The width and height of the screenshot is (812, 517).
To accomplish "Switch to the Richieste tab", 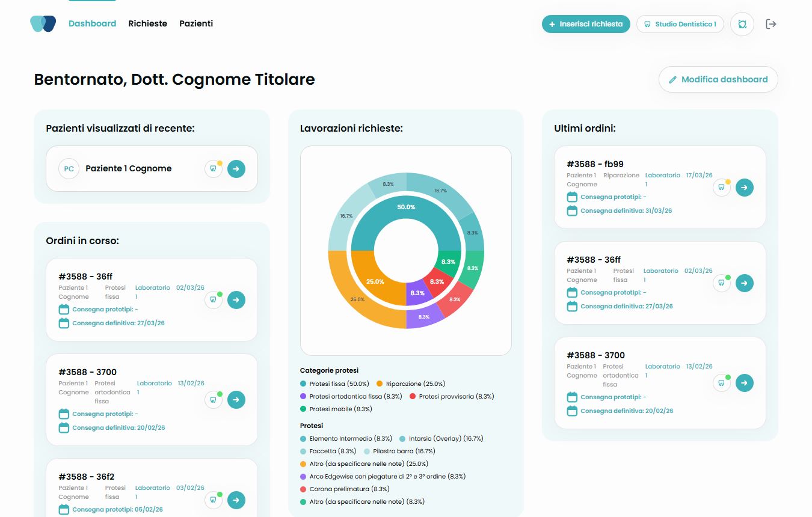I will tap(147, 23).
